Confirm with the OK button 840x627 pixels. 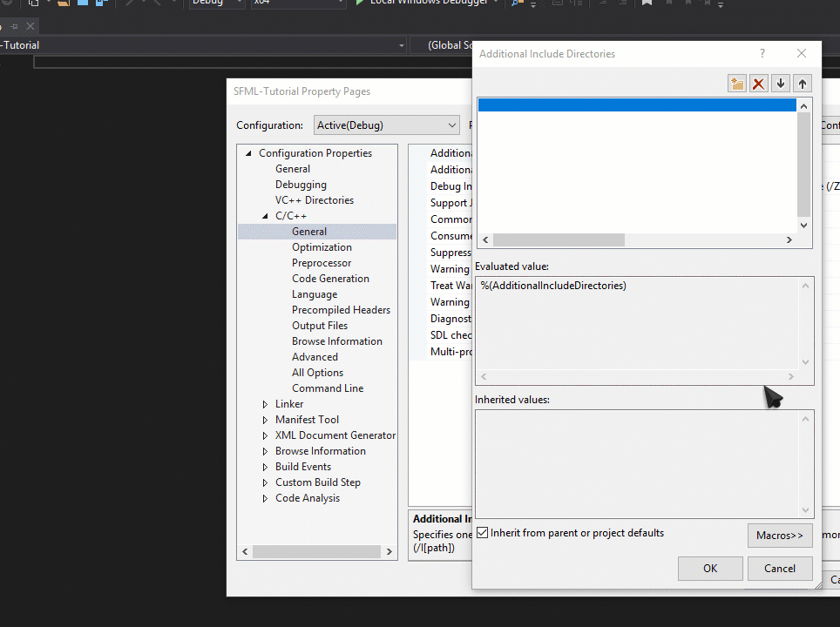click(x=710, y=569)
